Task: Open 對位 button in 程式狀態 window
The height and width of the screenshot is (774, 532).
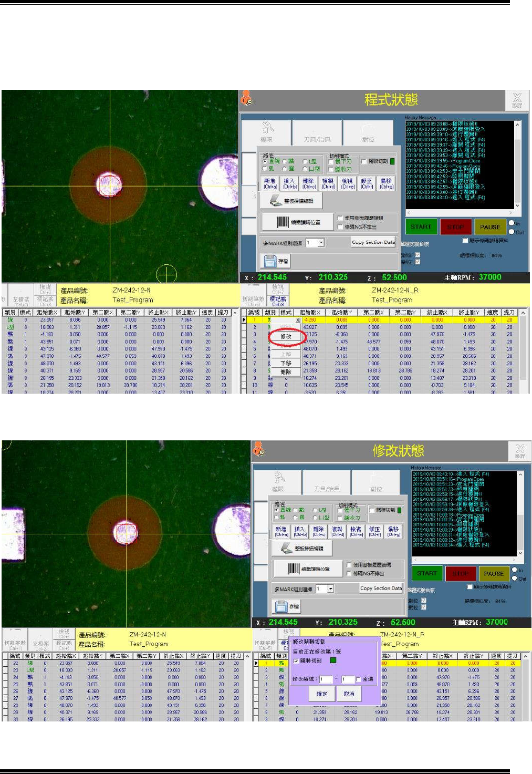Action: tap(368, 132)
